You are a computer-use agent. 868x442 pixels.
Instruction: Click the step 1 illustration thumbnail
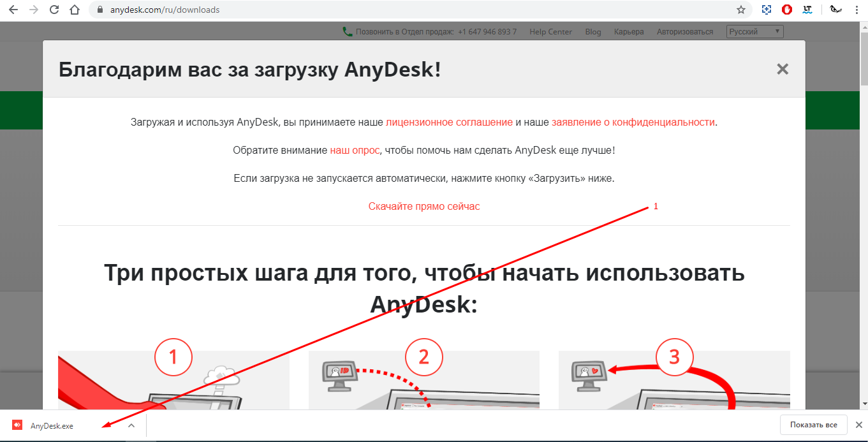(x=173, y=379)
